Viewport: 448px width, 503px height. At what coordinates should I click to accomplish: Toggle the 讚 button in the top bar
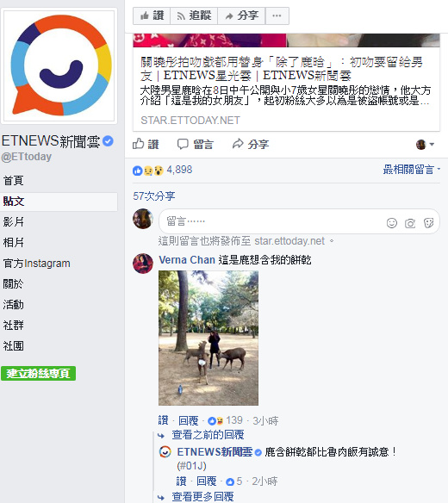(x=152, y=16)
